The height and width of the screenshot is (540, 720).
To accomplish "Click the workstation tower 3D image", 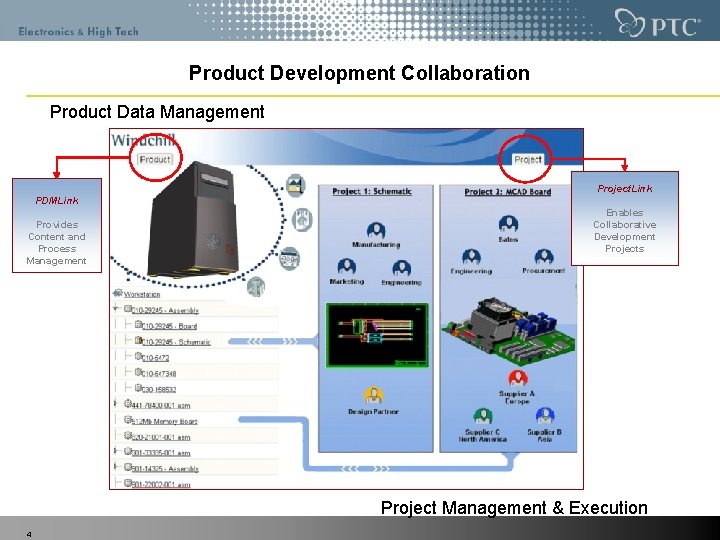I will tap(194, 219).
